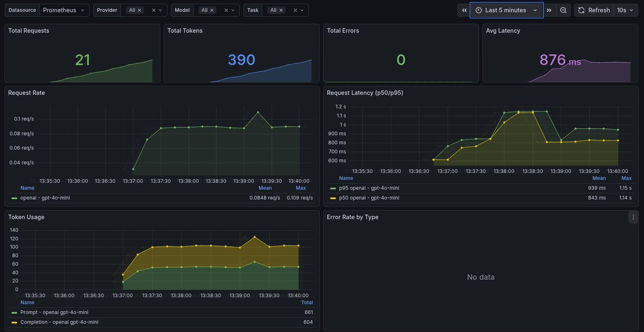Screen dimensions: 644x332
Task: Click the 21 total requests value
Action: [83, 60]
